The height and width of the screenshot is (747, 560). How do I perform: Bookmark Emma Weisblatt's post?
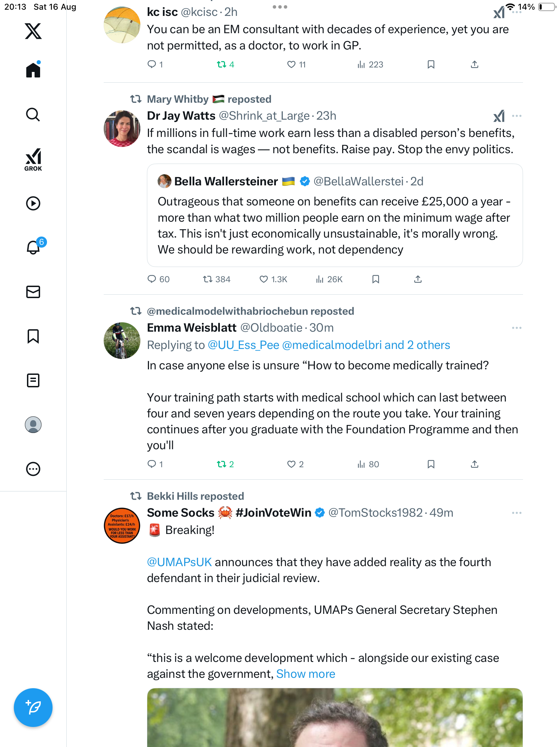pos(431,464)
